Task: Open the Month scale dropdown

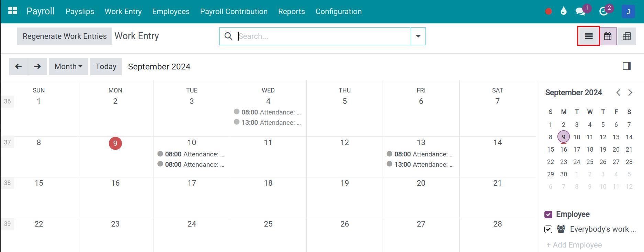Action: [68, 66]
